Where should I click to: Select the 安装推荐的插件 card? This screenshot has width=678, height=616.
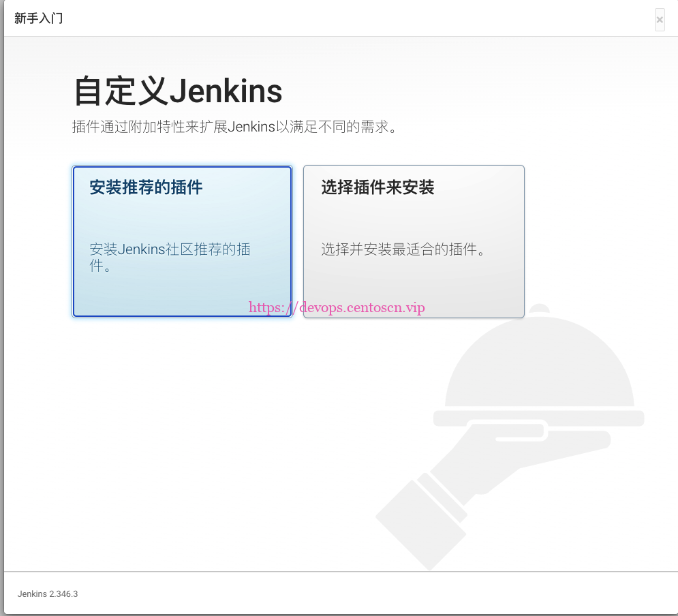(x=182, y=241)
